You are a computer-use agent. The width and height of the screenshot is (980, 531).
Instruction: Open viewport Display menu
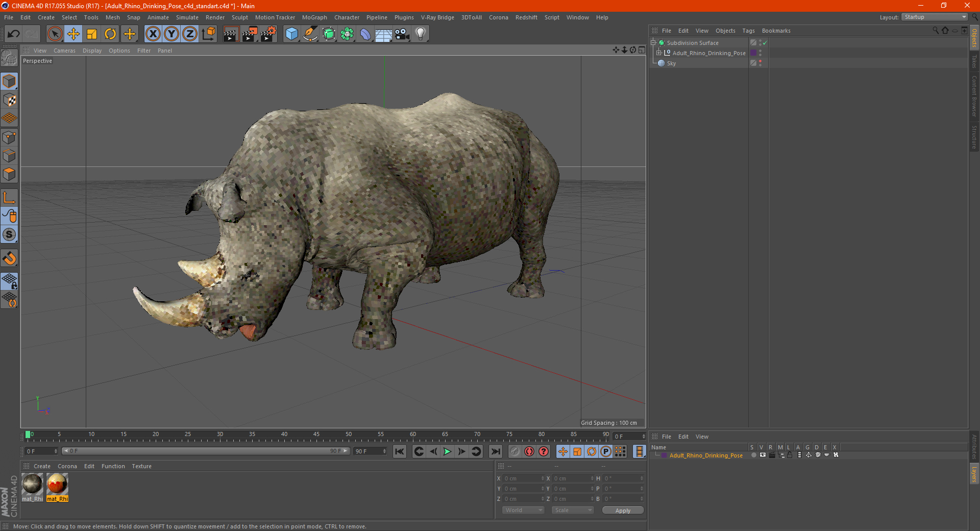coord(92,51)
